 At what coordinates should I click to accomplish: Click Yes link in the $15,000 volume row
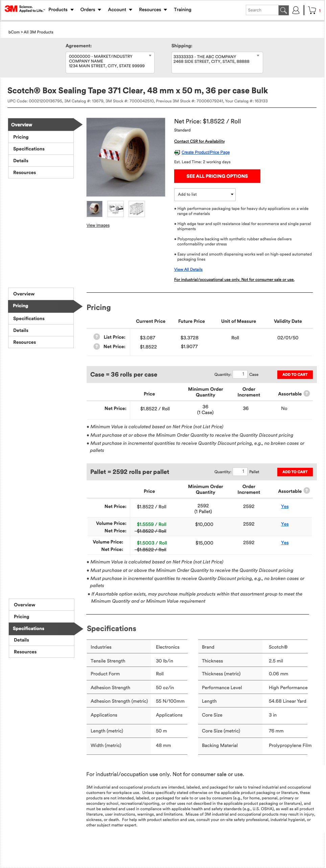point(285,542)
